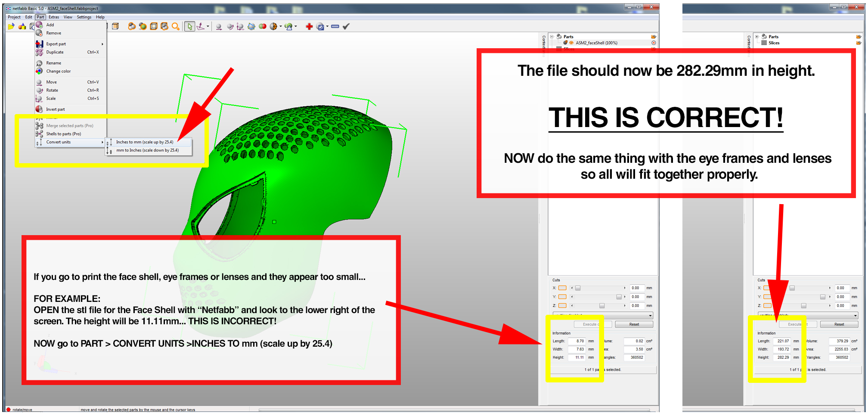Choose Inches to mm (scale up by 25.4)

tap(149, 142)
